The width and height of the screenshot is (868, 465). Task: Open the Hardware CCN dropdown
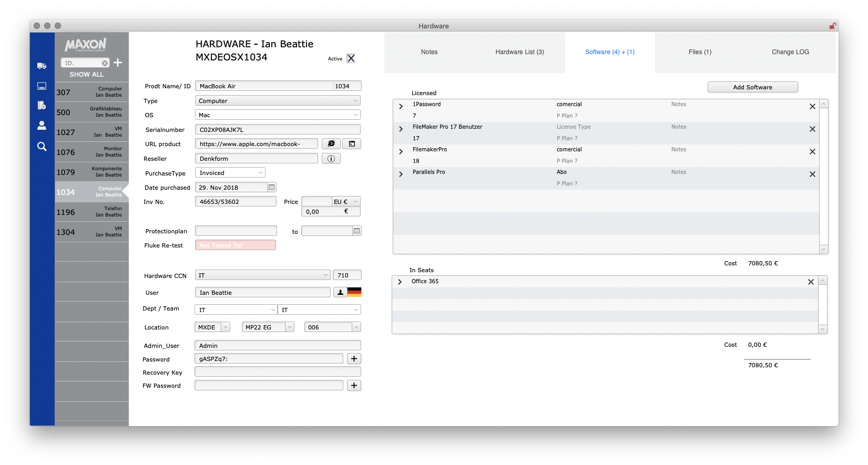[x=262, y=275]
